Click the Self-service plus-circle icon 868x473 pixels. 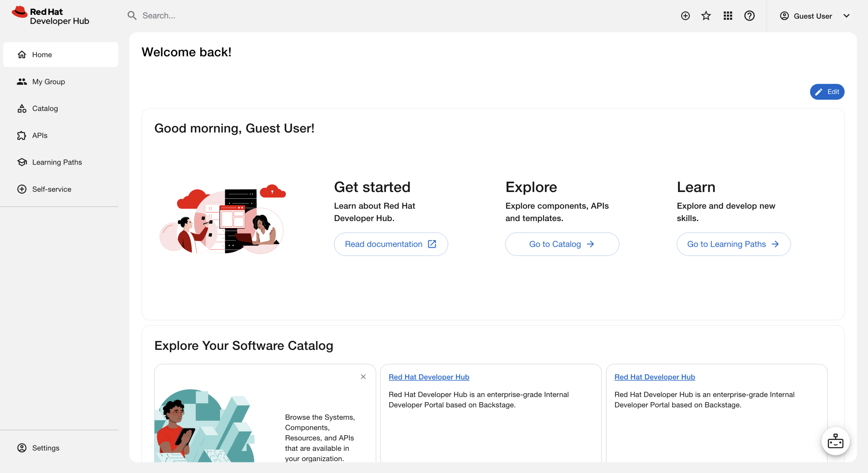(22, 189)
